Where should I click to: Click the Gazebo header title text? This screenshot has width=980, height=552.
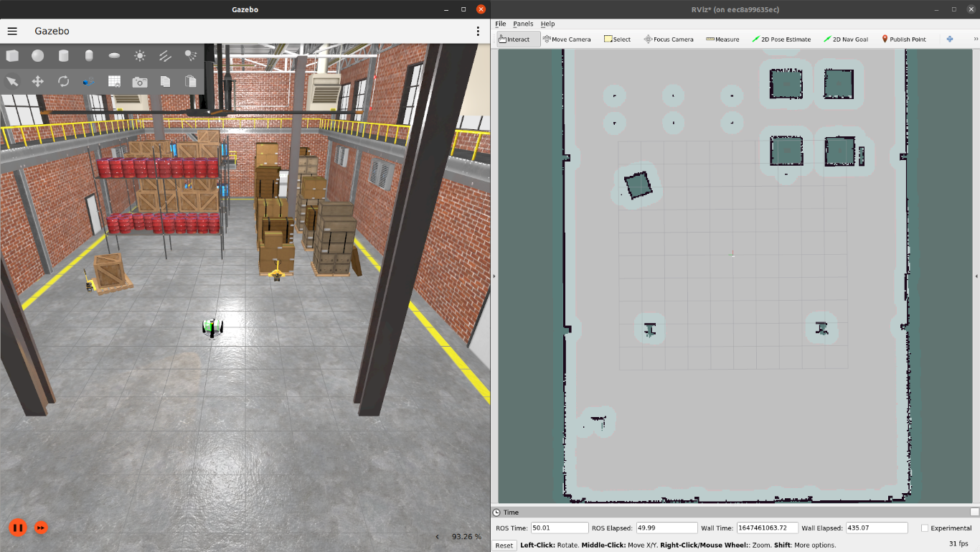(x=52, y=32)
